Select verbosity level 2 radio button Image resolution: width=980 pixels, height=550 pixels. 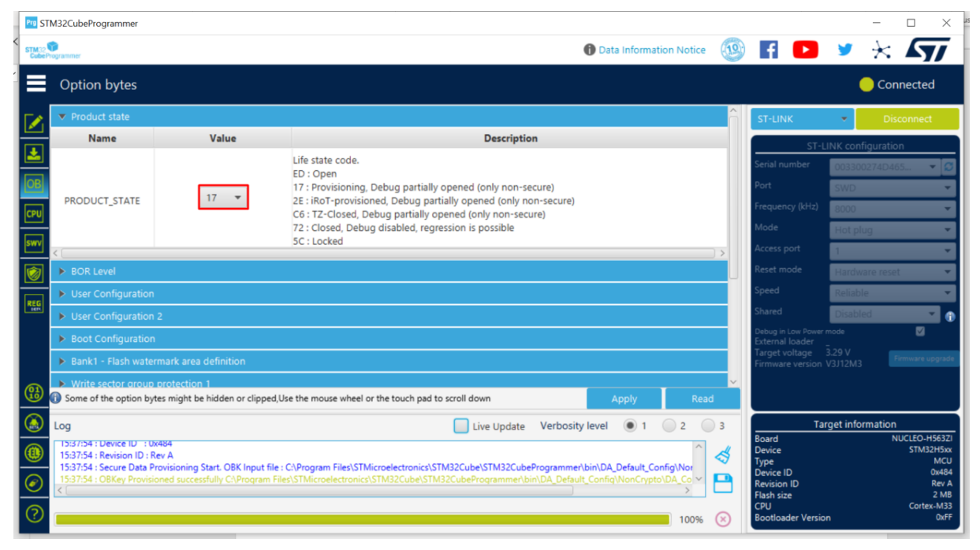point(669,426)
